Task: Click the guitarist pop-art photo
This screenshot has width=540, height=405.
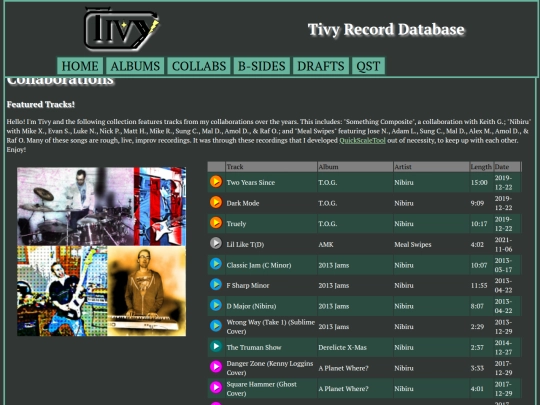Action: click(x=62, y=291)
